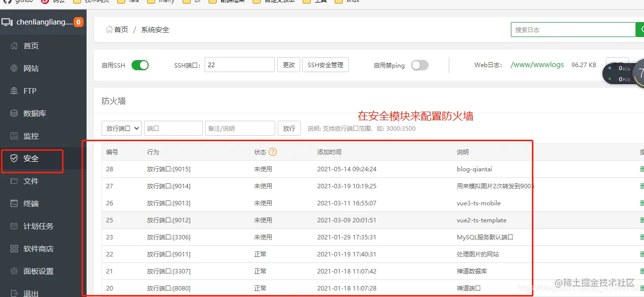Select the FTP icon in sidebar
Image resolution: width=644 pixels, height=297 pixels.
[x=14, y=91]
